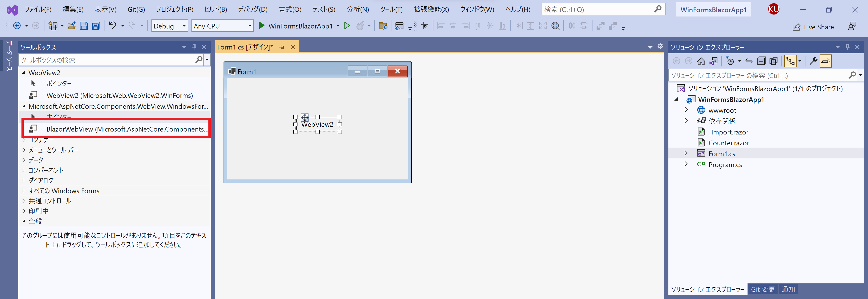This screenshot has width=868, height=299.
Task: Open the startup project dropdown arrow beside WinFormsBlazorApp1
Action: (x=338, y=26)
